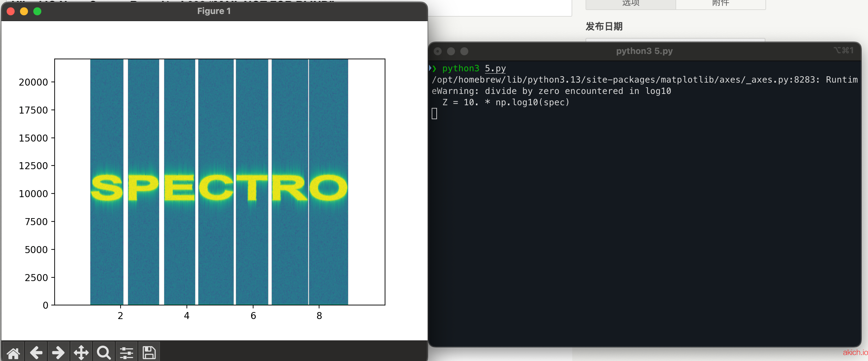Select the Zoom to rectangle tool

[104, 353]
